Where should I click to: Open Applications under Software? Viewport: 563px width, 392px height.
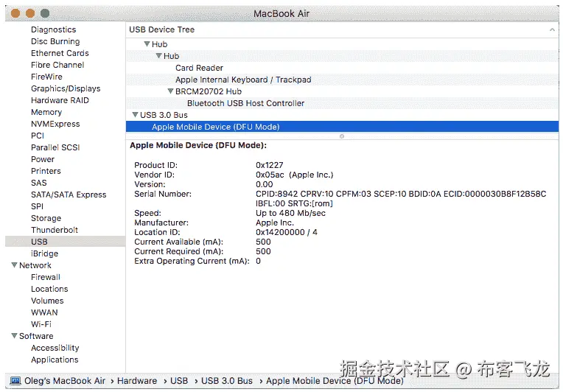[x=55, y=360]
